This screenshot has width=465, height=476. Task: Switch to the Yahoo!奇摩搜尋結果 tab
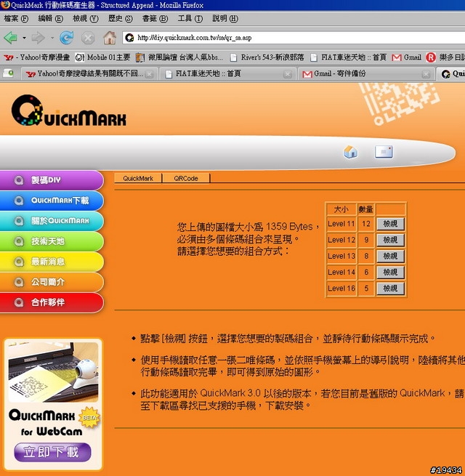(89, 73)
